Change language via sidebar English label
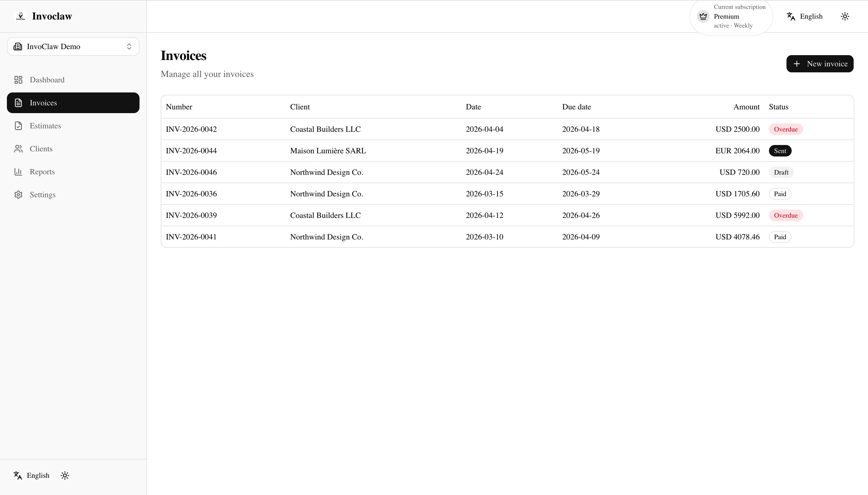The width and height of the screenshot is (868, 495). pos(38,475)
